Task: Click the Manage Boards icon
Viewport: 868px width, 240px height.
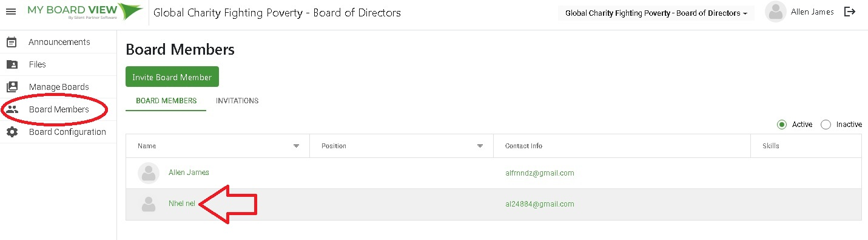Action: (x=12, y=87)
